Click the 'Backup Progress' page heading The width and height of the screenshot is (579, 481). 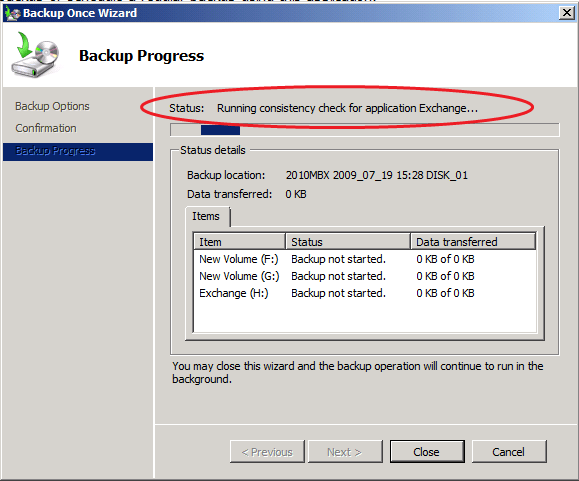pyautogui.click(x=141, y=56)
